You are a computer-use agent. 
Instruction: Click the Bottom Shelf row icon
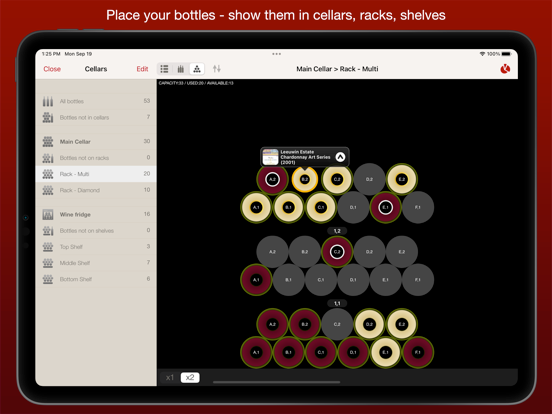pyautogui.click(x=48, y=279)
